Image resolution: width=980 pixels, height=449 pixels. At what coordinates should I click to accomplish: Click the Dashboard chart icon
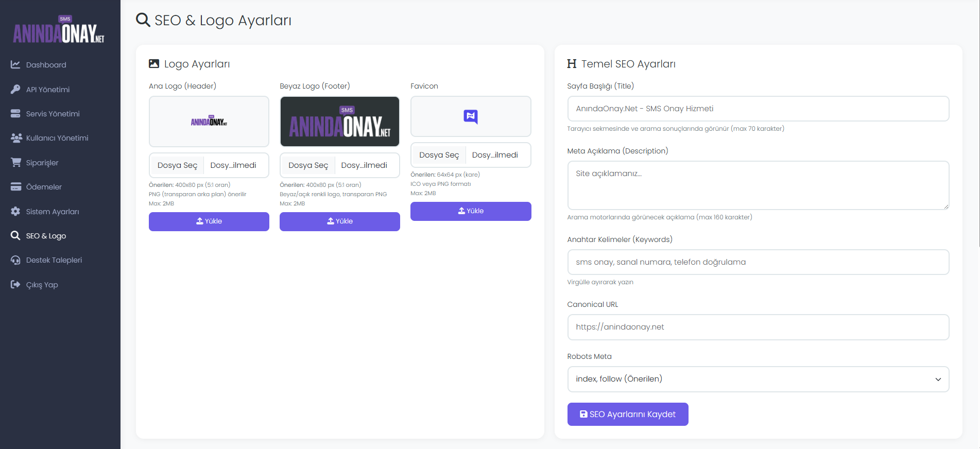point(15,65)
